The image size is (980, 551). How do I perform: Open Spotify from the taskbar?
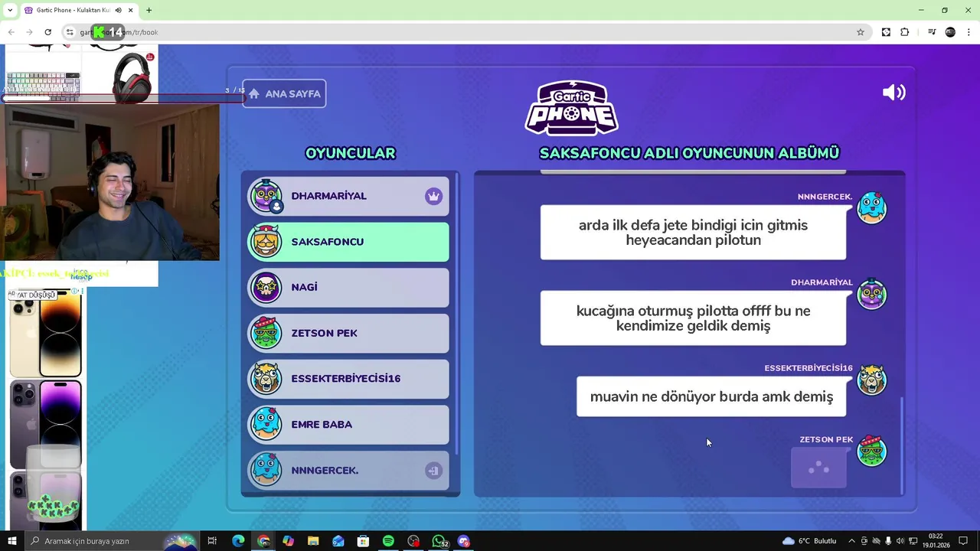388,541
